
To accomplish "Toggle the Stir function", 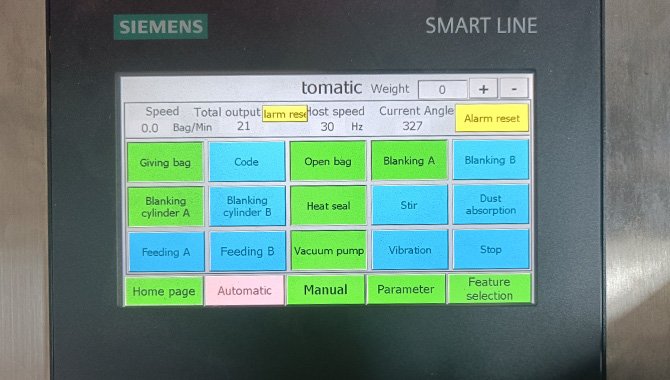I will 409,205.
